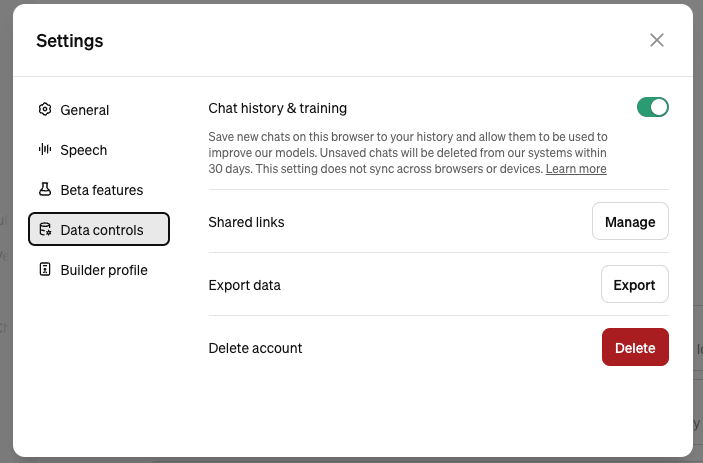Select the Data controls tab
Viewport: 703px width, 463px height.
pos(99,229)
